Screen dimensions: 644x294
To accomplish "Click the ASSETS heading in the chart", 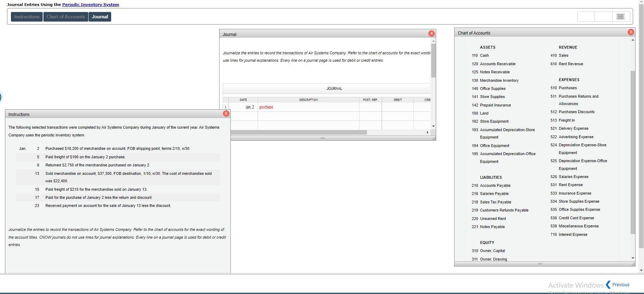I will click(488, 47).
